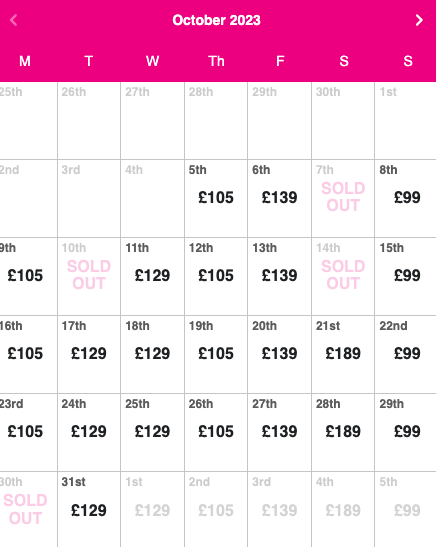
Task: Choose 6th October at £139
Action: (x=279, y=198)
